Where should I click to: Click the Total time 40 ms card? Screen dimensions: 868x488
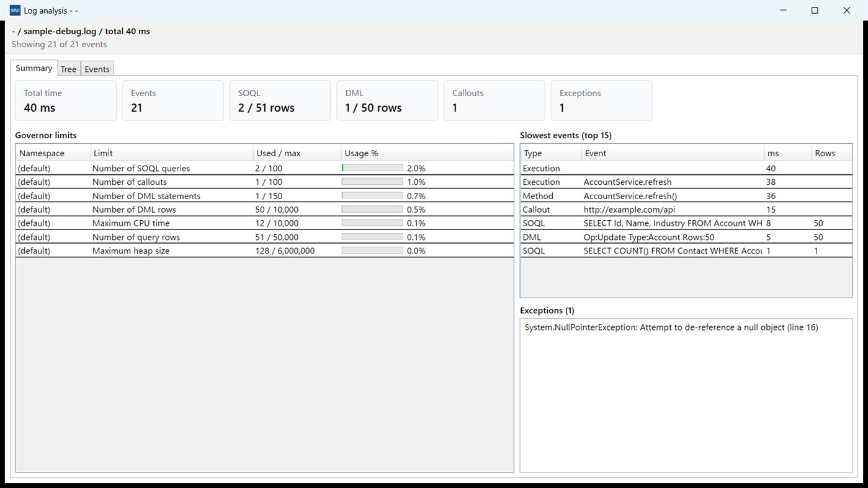[x=66, y=100]
